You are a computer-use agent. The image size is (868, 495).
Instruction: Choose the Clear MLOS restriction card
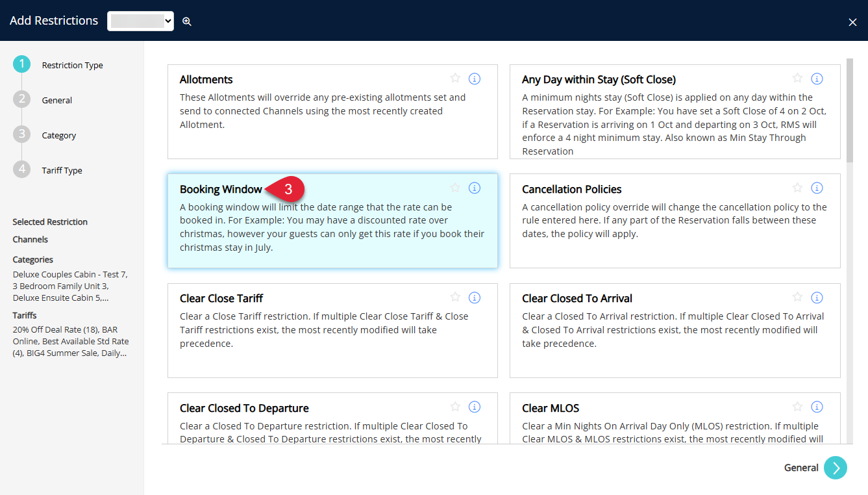[x=675, y=419]
